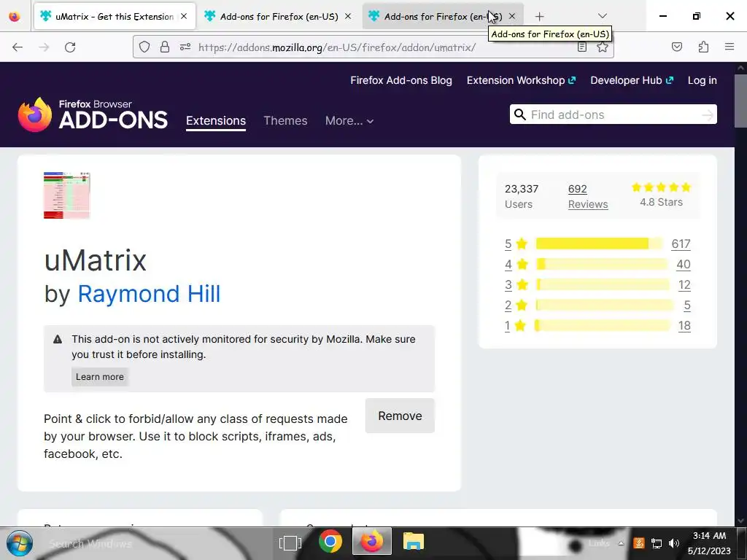Image resolution: width=747 pixels, height=560 pixels.
Task: Open network tray icon
Action: pos(657,543)
